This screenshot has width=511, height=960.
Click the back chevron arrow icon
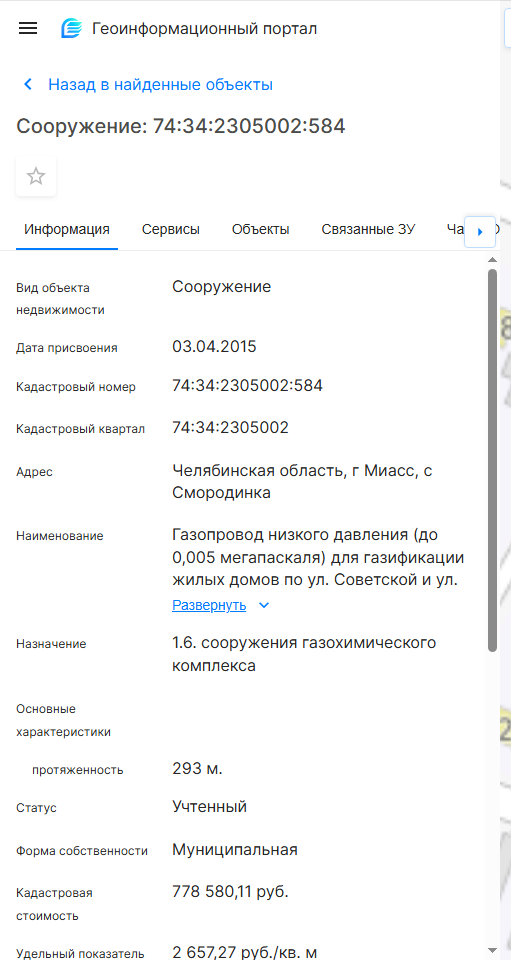click(28, 84)
